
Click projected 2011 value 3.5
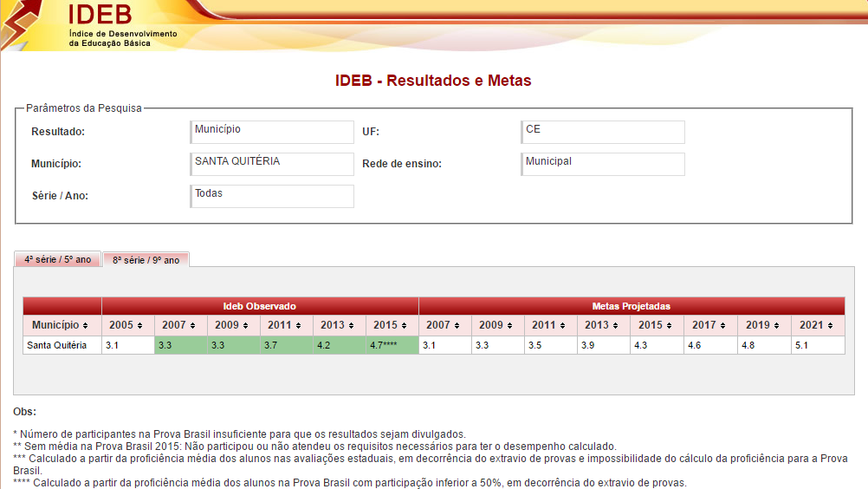coord(551,345)
